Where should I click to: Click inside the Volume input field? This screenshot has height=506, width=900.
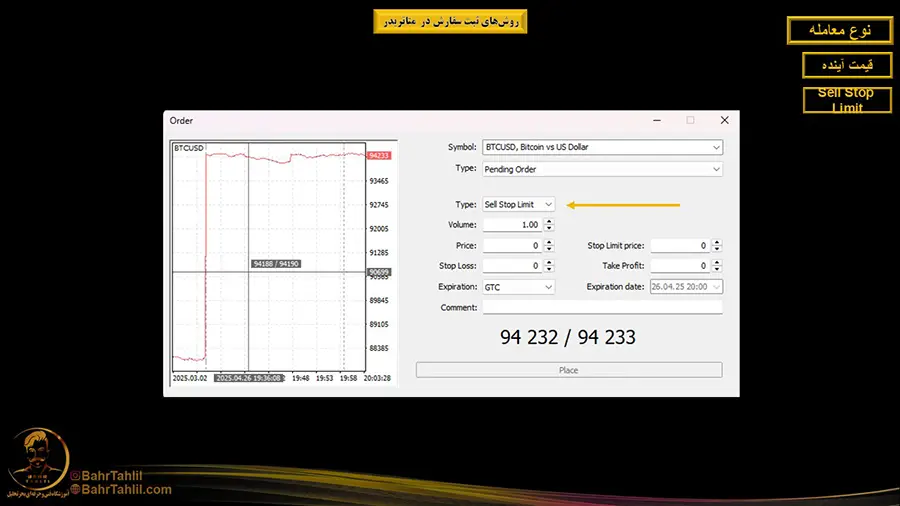[x=512, y=225]
